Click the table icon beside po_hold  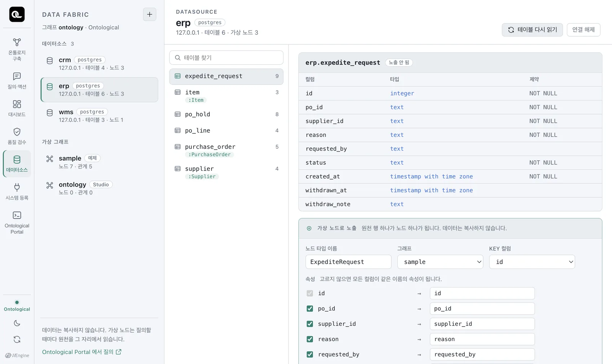177,114
